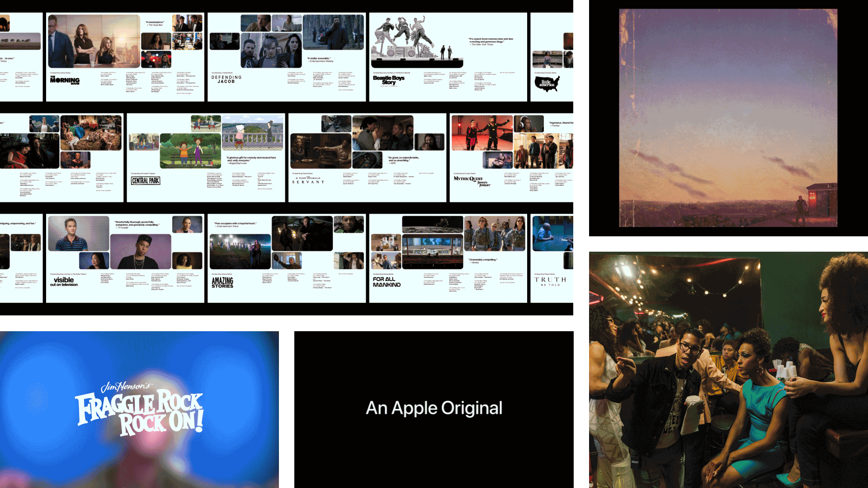Select the "Undeniably compelling." Variety quote
This screenshot has width=868, height=488.
tap(483, 261)
